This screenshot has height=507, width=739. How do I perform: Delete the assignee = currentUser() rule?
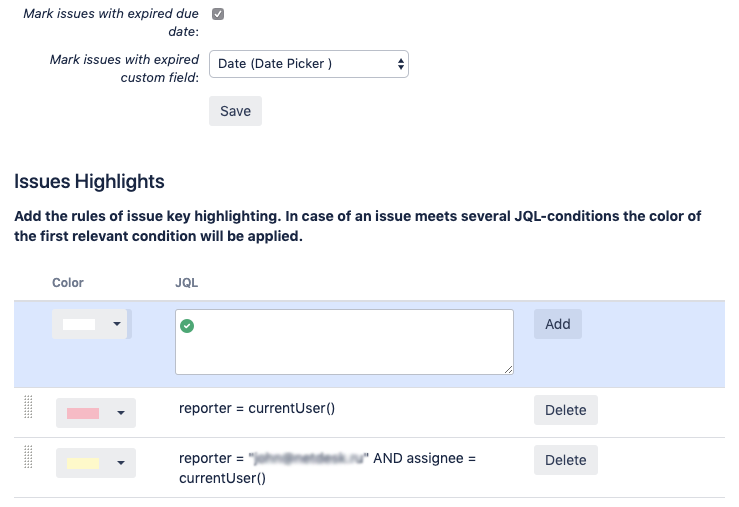point(565,460)
